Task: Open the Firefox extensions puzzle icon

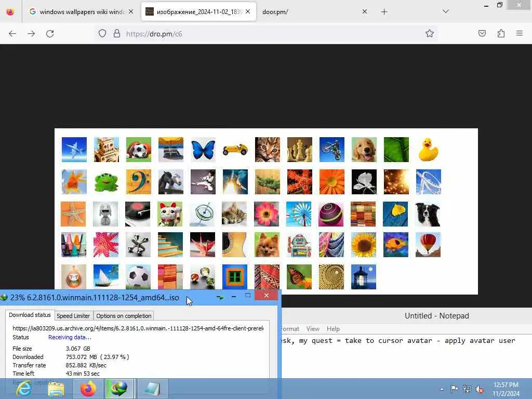Action: tap(501, 33)
